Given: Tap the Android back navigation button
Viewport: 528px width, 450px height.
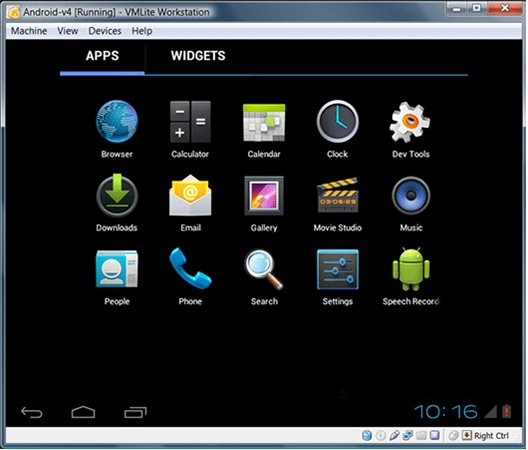Looking at the screenshot, I should pos(32,412).
